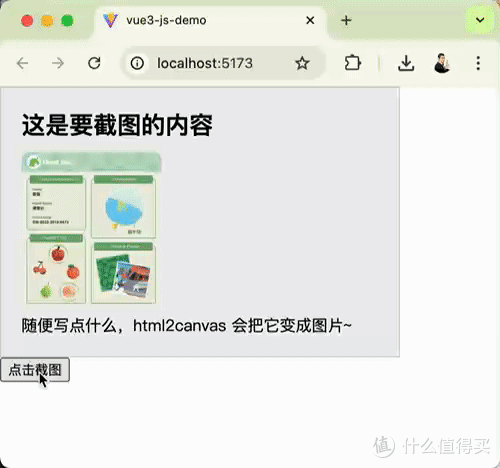Viewport: 500px width, 468px height.
Task: Open the profile avatar menu
Action: pyautogui.click(x=442, y=63)
